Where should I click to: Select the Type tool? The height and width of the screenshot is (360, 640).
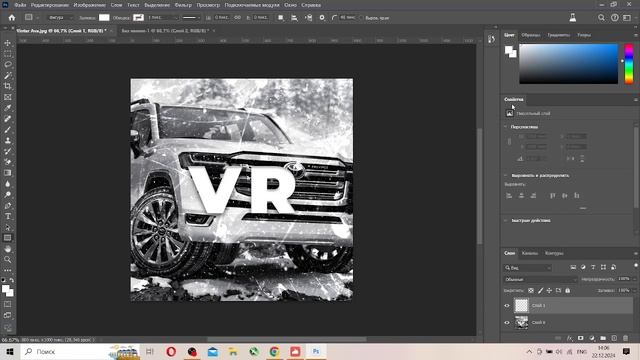coord(7,216)
